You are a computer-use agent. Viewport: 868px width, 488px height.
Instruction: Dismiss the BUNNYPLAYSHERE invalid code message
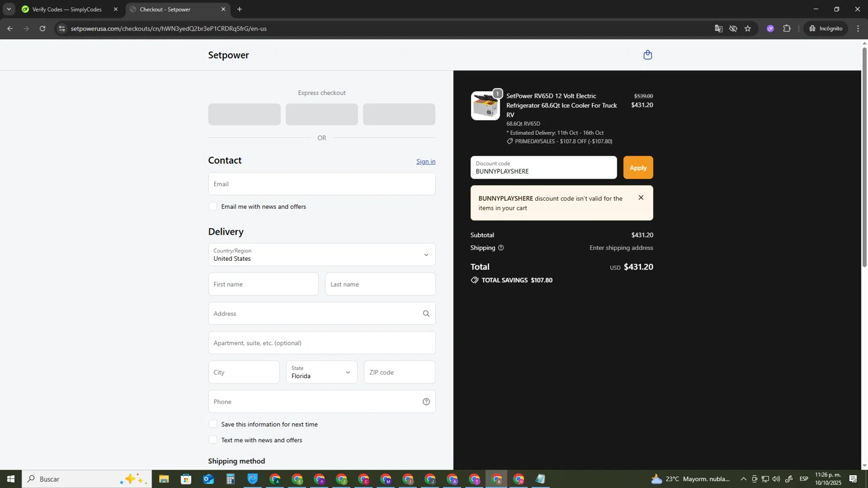641,198
